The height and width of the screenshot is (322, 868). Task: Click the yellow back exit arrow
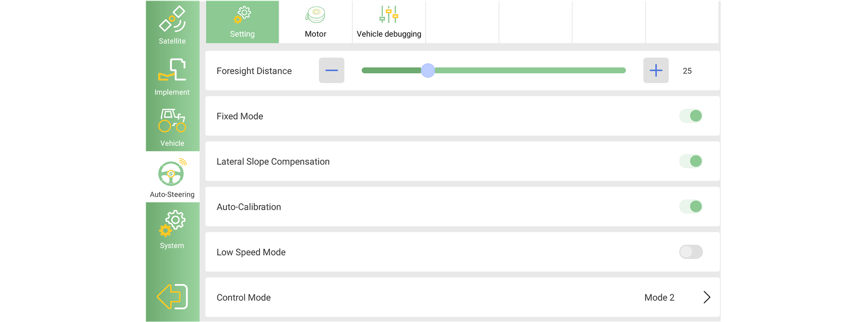pyautogui.click(x=172, y=297)
